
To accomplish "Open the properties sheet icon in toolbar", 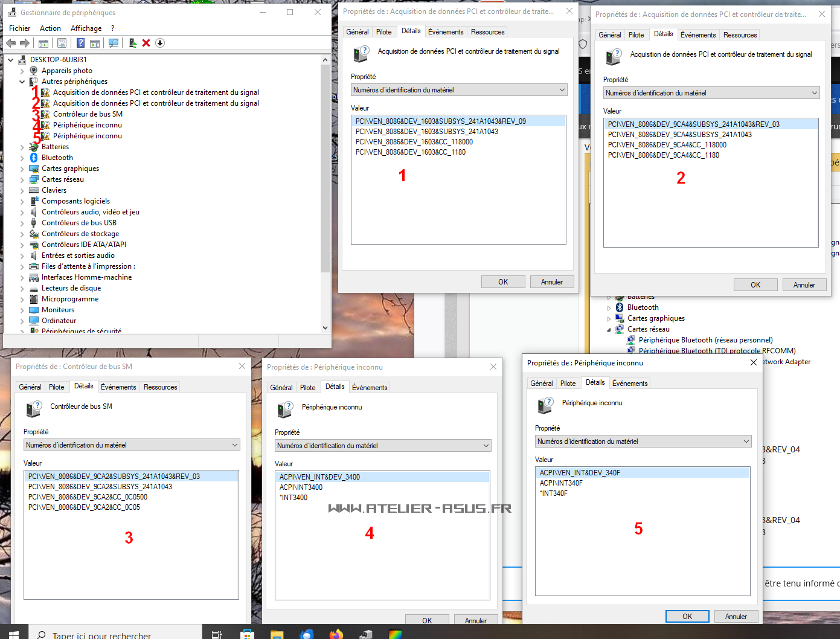I will pos(62,43).
